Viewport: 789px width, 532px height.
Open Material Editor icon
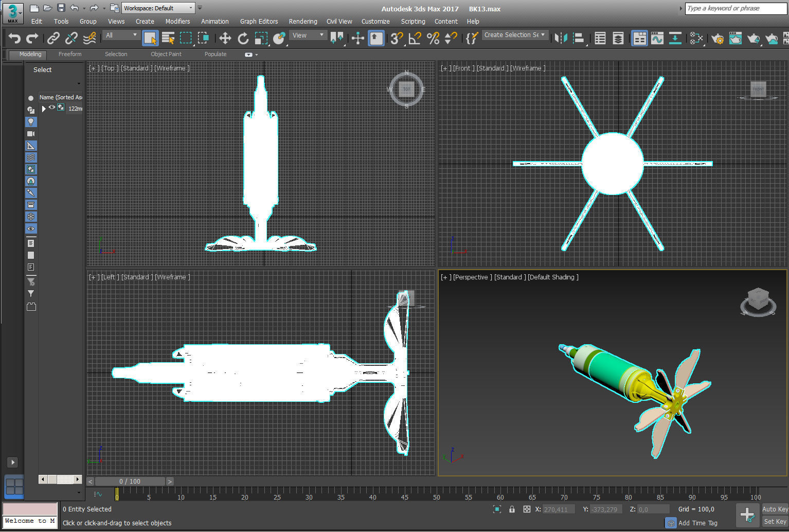[x=696, y=38]
